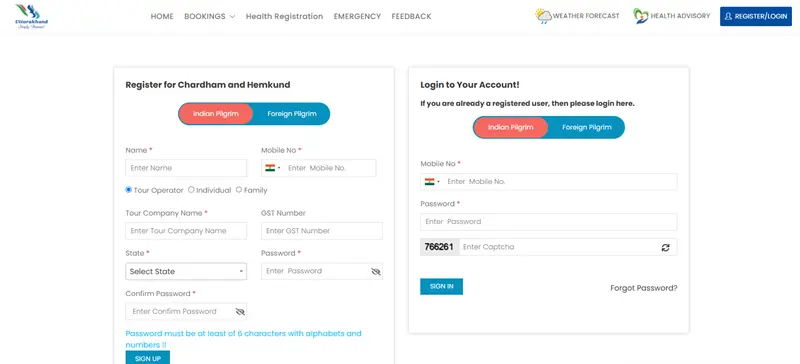Open the Health Advisory heart icon

[x=640, y=16]
